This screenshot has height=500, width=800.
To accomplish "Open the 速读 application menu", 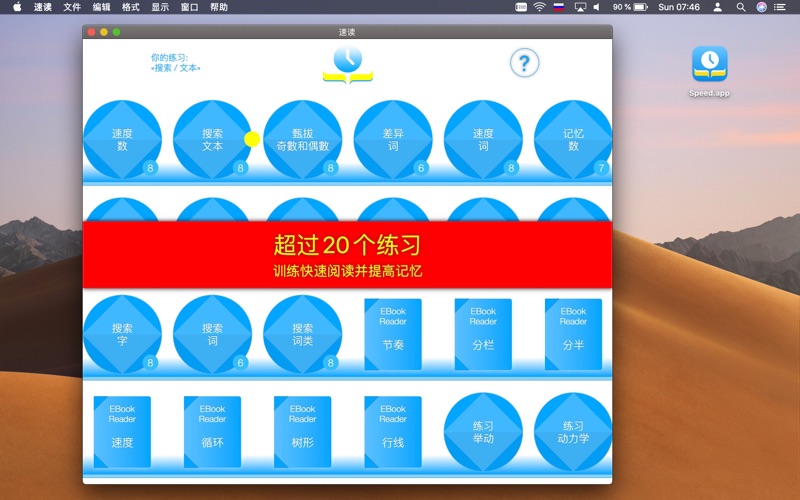I will (42, 7).
